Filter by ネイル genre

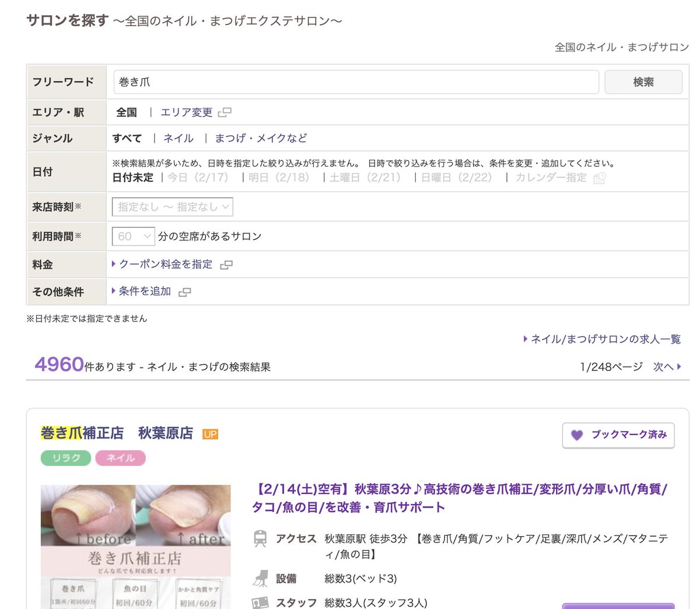click(x=178, y=138)
